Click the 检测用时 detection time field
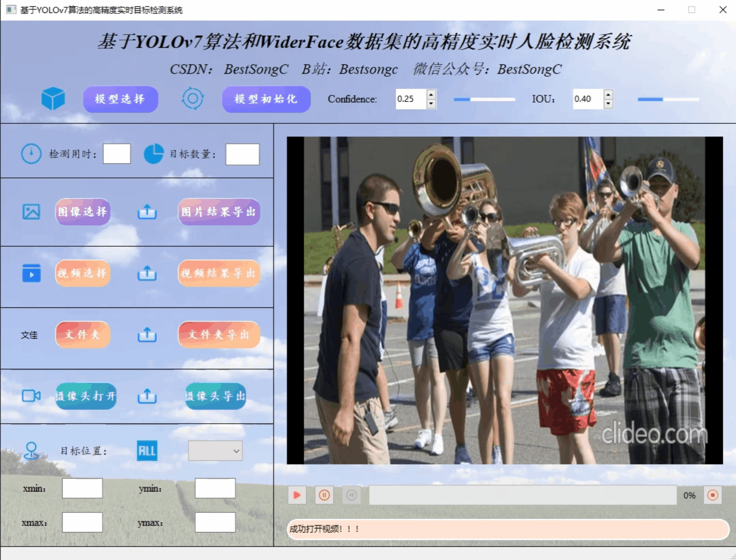The height and width of the screenshot is (560, 736). 117,154
